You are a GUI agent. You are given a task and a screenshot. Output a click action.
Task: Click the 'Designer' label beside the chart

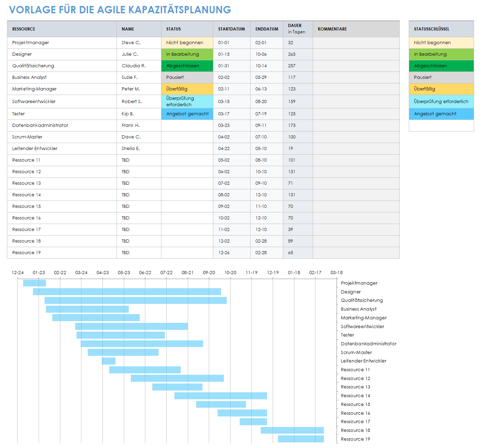point(351,292)
